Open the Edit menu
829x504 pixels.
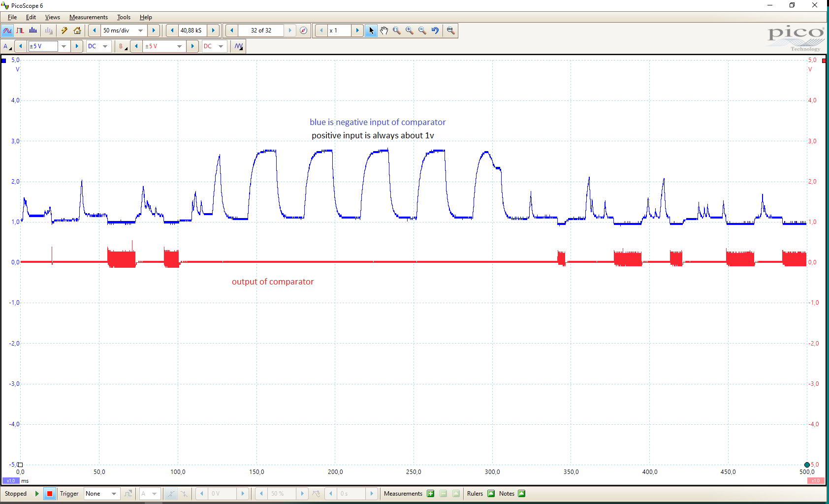[x=31, y=17]
